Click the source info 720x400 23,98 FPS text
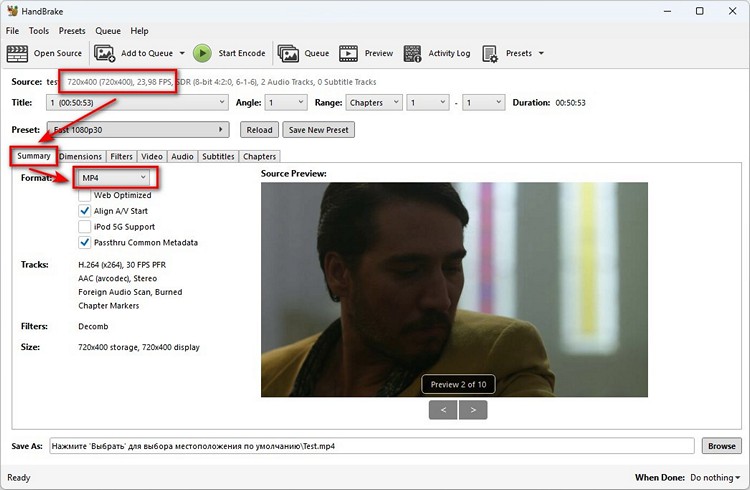The width and height of the screenshot is (750, 490). (120, 82)
